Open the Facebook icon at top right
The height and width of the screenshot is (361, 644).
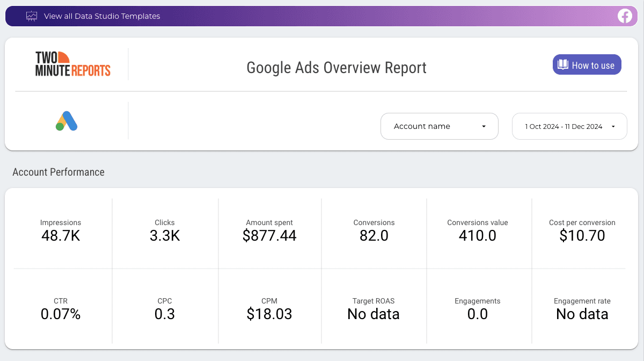(x=625, y=16)
